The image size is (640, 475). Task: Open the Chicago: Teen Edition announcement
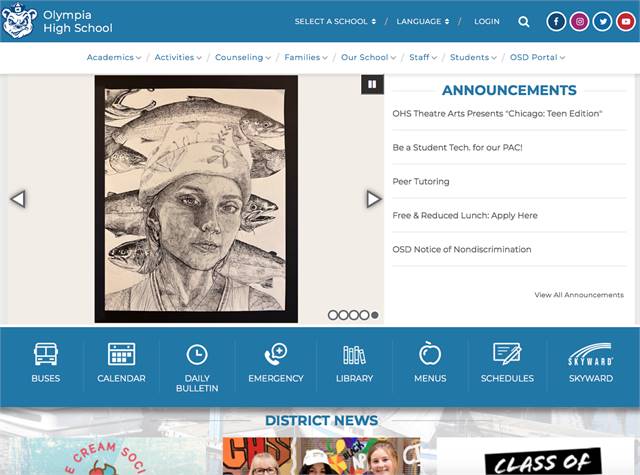pyautogui.click(x=497, y=114)
